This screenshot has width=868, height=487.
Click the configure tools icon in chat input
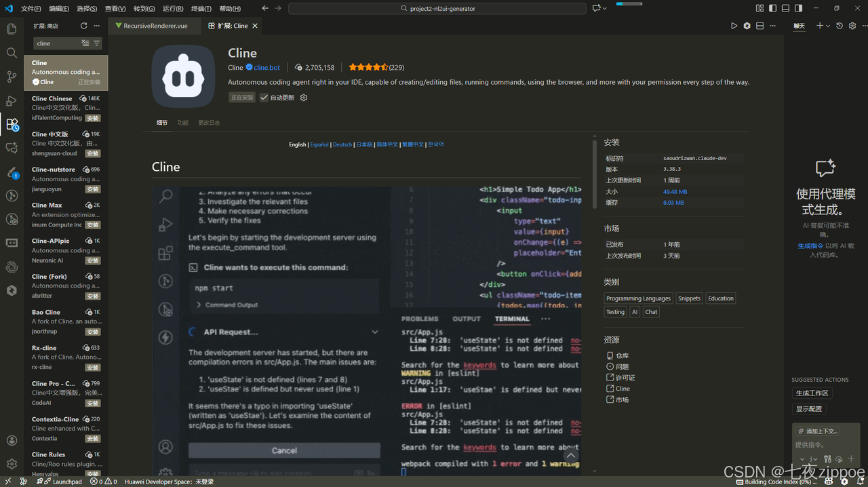coord(827,459)
